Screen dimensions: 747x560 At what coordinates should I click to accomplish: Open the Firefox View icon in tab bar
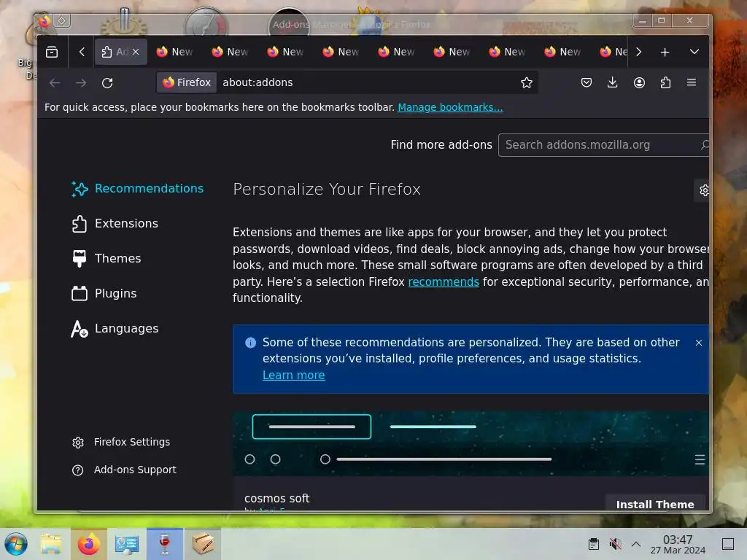coord(52,52)
